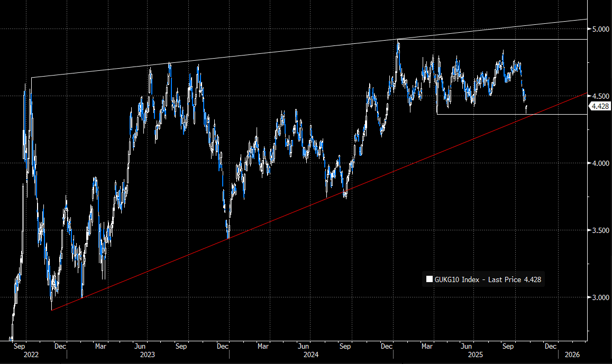Select the lower white horizontal range line
The height and width of the screenshot is (364, 612).
(x=512, y=114)
